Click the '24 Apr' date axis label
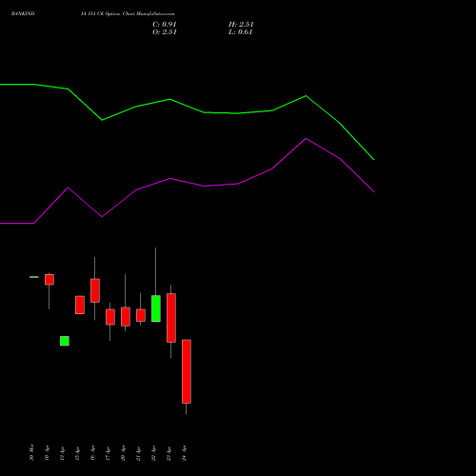The image size is (476, 476). point(184,453)
